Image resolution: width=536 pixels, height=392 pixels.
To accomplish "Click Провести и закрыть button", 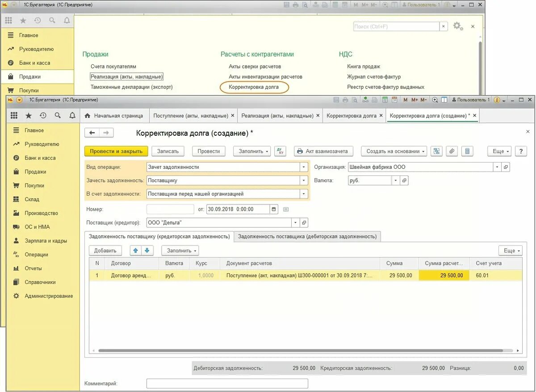I will (116, 151).
